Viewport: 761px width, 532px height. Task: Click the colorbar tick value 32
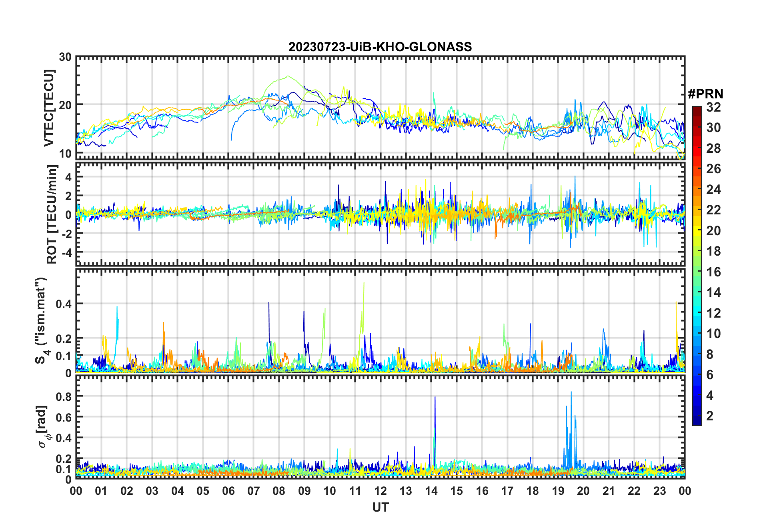click(713, 107)
